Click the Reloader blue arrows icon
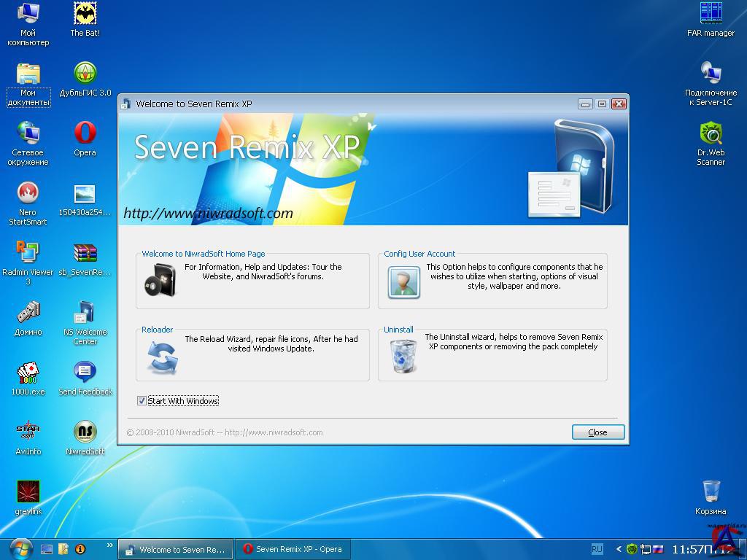The width and height of the screenshot is (747, 560). click(x=162, y=357)
